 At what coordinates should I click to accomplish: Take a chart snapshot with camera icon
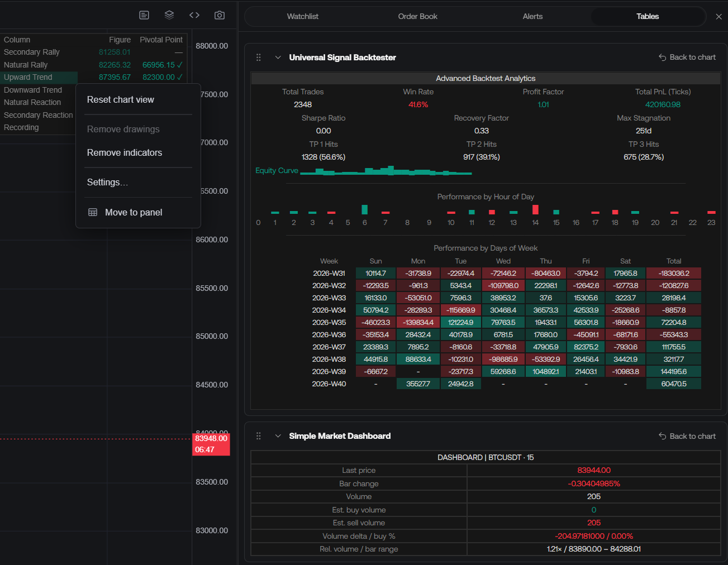tap(220, 15)
